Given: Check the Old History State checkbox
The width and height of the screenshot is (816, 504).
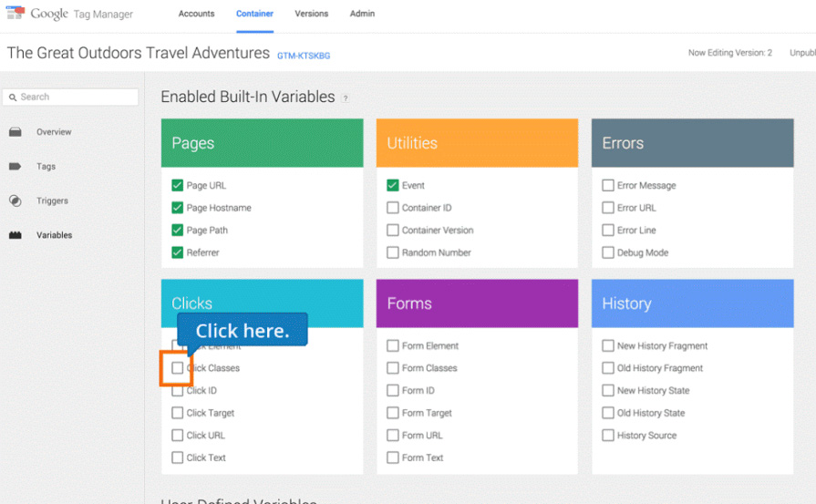Looking at the screenshot, I should 608,413.
